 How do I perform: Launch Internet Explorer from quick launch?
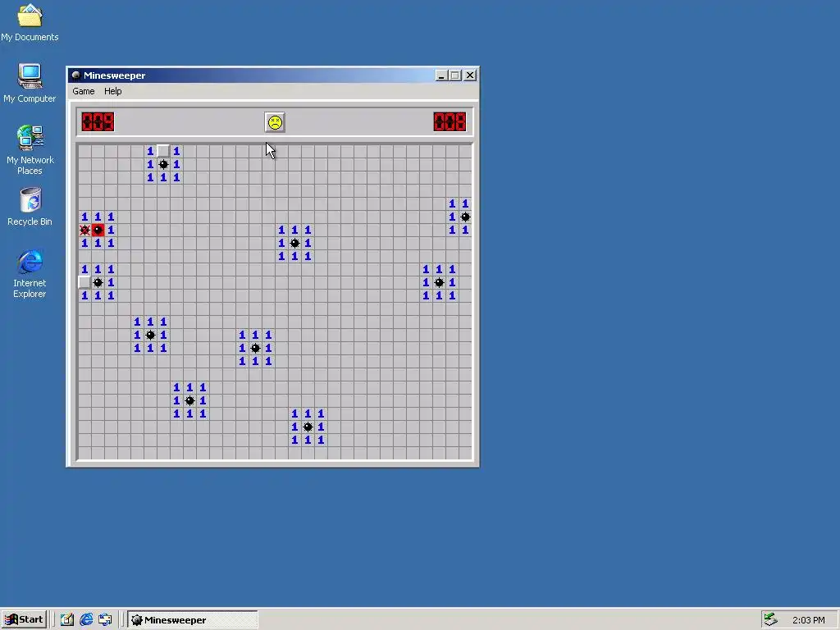(x=86, y=620)
